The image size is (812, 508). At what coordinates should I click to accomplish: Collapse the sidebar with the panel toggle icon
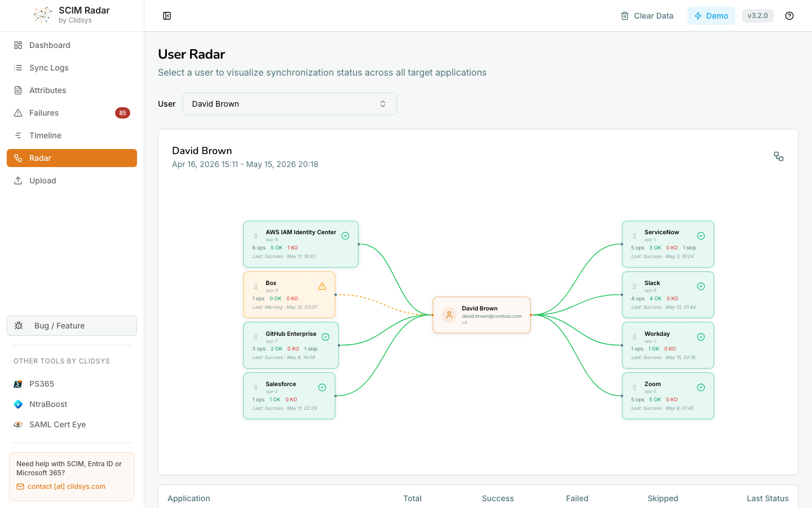[167, 16]
